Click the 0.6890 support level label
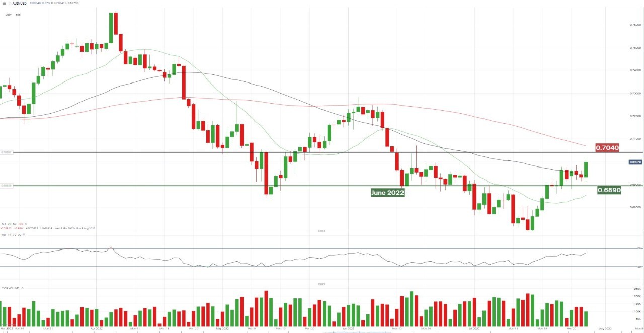This screenshot has width=644, height=333. (x=609, y=190)
